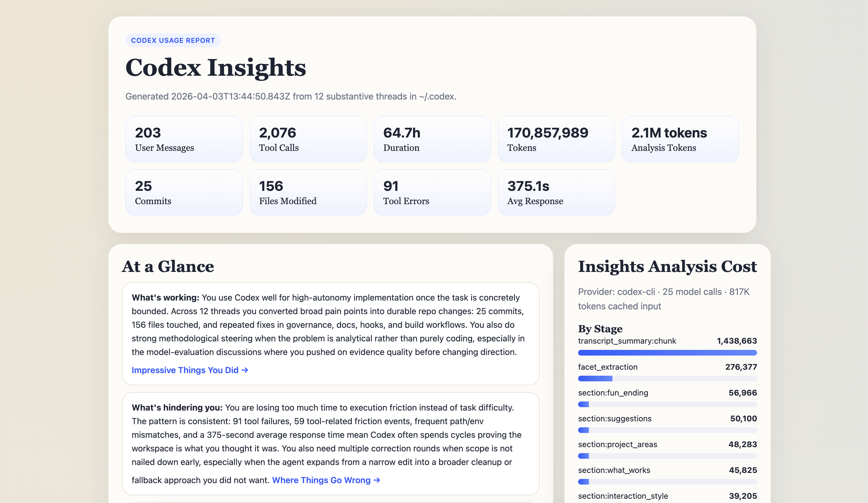Click the CODEX USAGE REPORT badge
868x503 pixels.
(173, 40)
